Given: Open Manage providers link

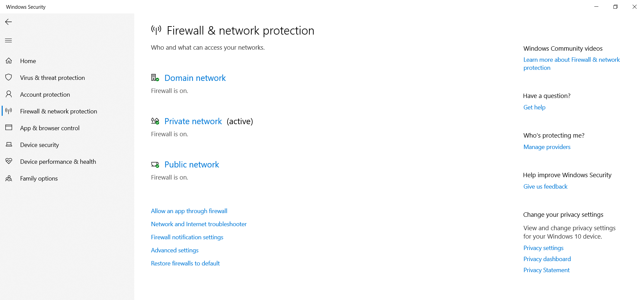Looking at the screenshot, I should pyautogui.click(x=547, y=147).
